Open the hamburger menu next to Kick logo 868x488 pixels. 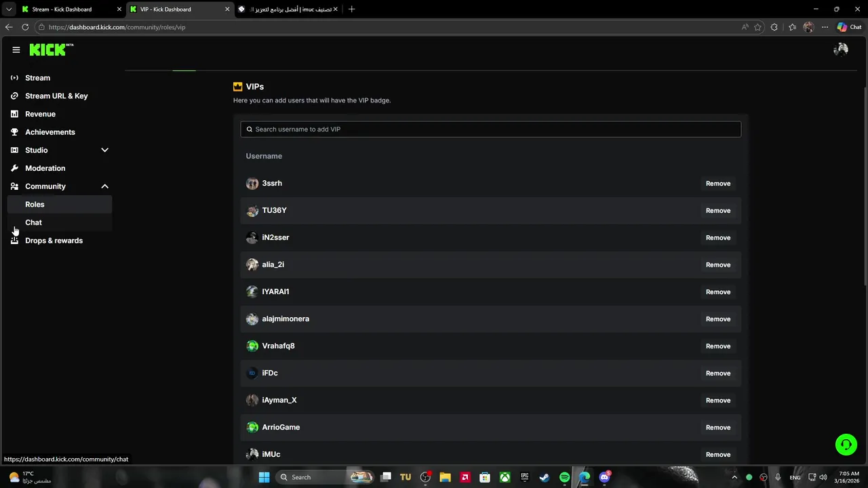[16, 49]
